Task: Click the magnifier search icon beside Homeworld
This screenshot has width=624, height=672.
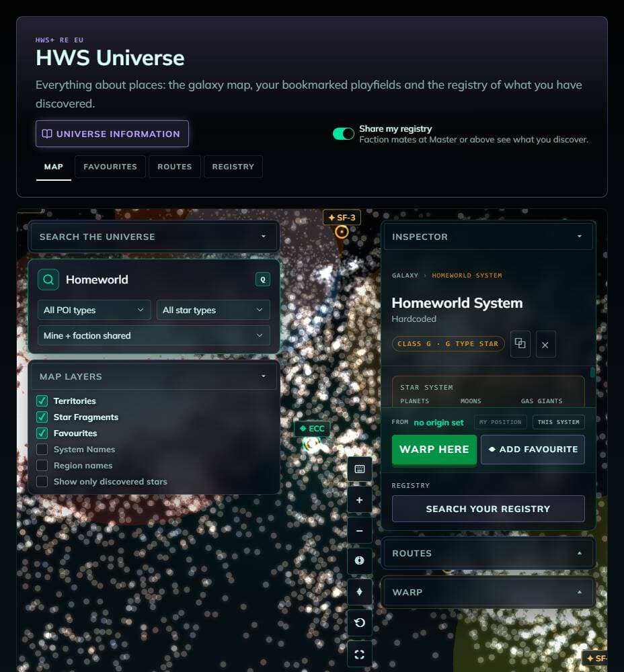Action: [x=48, y=280]
